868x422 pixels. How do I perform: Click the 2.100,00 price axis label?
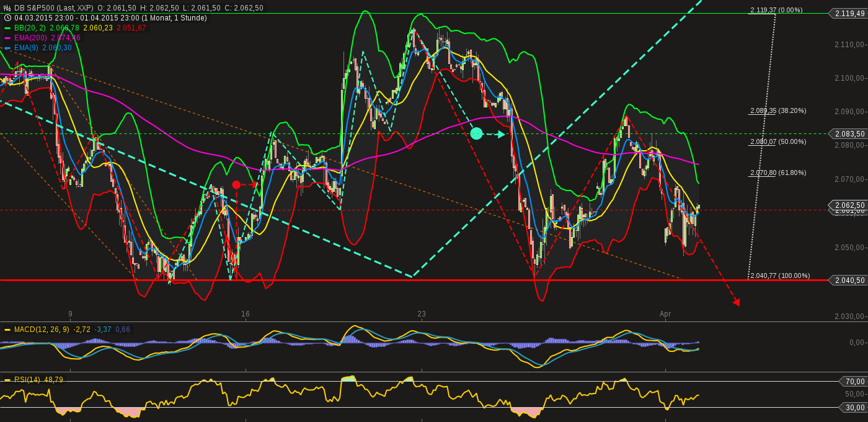tap(850, 78)
